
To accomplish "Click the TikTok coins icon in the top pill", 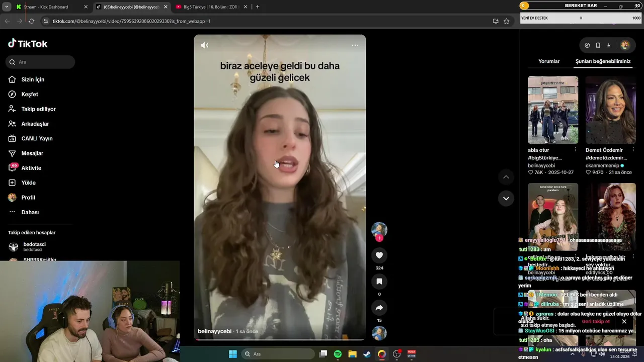I will click(587, 45).
